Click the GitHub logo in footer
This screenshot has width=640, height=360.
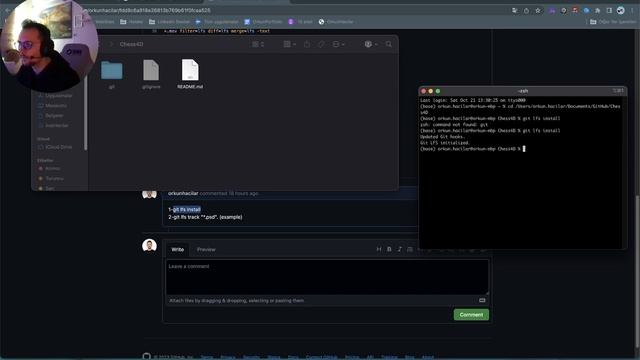[x=147, y=356]
